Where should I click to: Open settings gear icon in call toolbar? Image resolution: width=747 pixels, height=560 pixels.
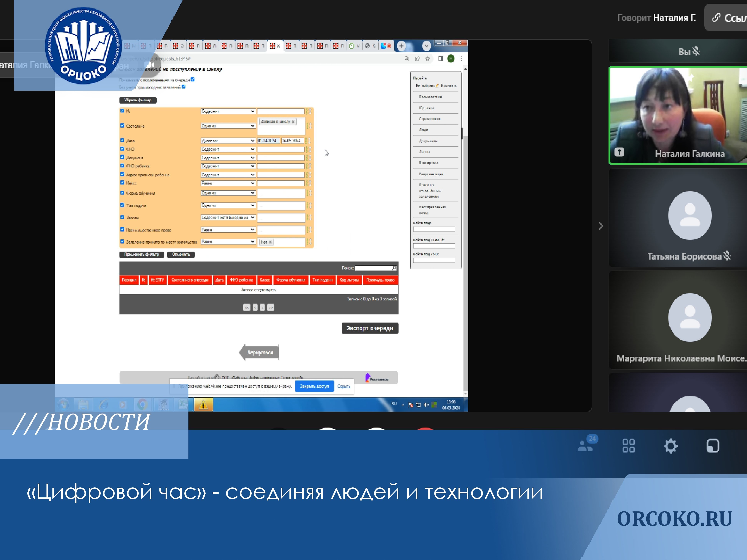tap(671, 446)
